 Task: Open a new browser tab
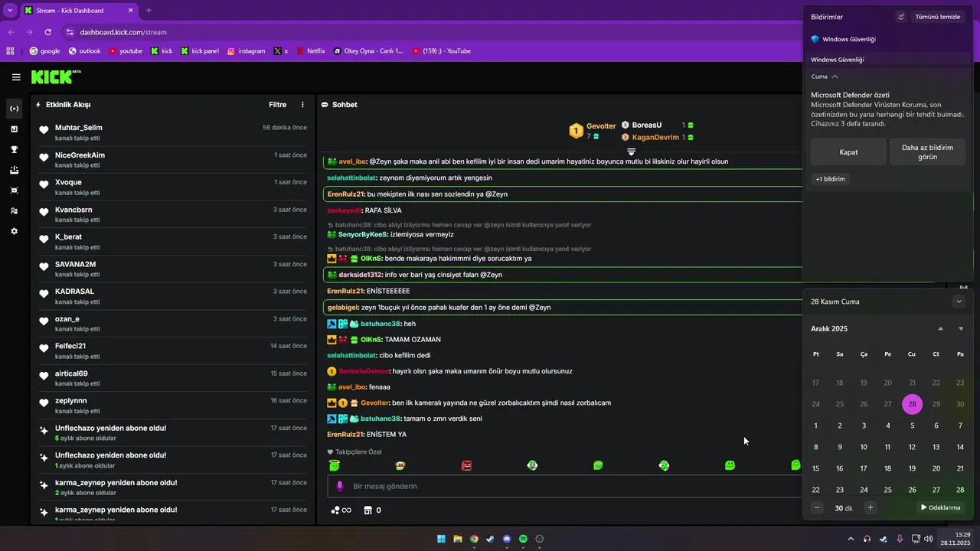click(149, 11)
